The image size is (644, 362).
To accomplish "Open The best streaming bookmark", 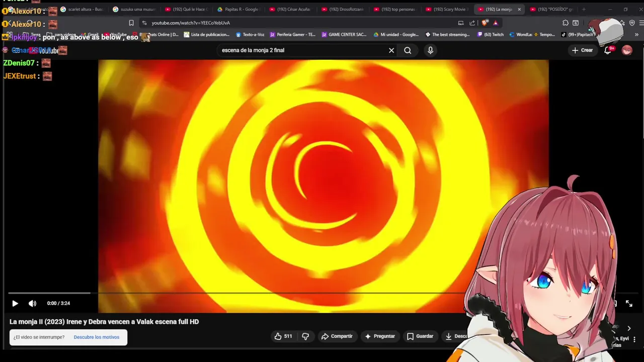I will click(x=447, y=35).
